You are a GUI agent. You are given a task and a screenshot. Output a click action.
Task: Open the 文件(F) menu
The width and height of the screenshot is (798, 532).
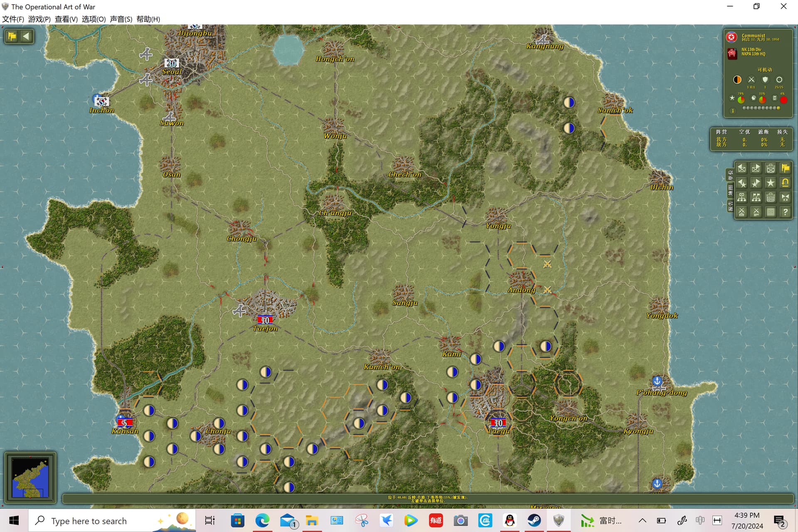click(13, 19)
